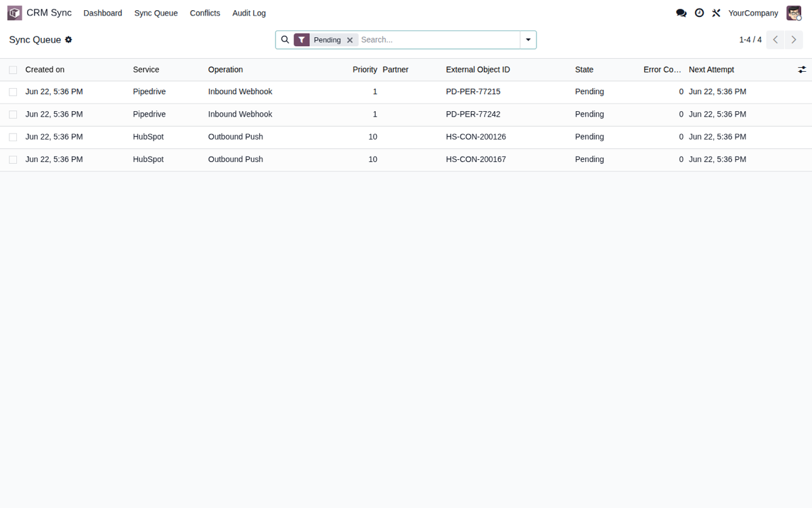The width and height of the screenshot is (812, 508).
Task: Click the Pending facet label
Action: click(x=328, y=40)
